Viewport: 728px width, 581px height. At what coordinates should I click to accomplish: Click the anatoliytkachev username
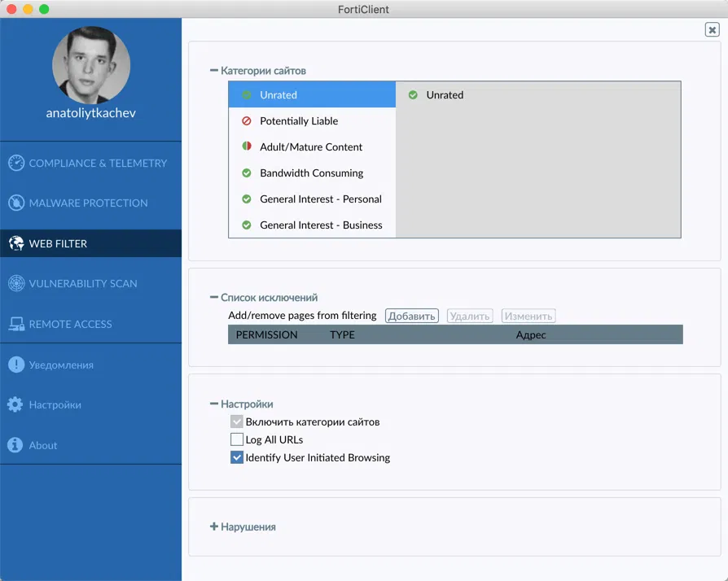point(90,113)
